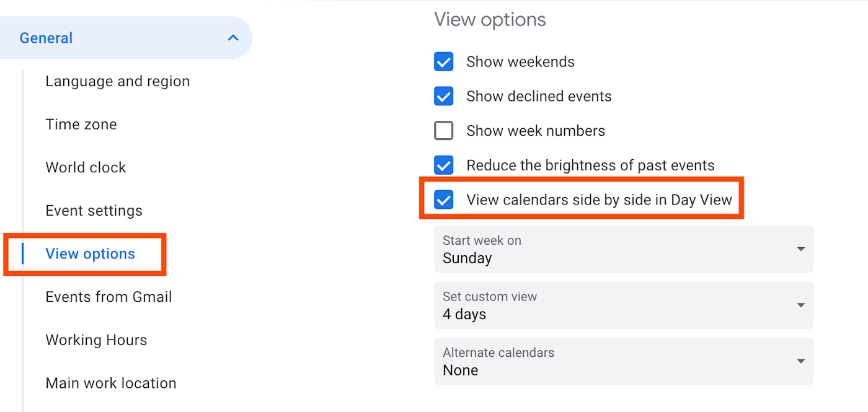868x412 pixels.
Task: Uncheck View calendars side by side checkbox
Action: pyautogui.click(x=444, y=200)
